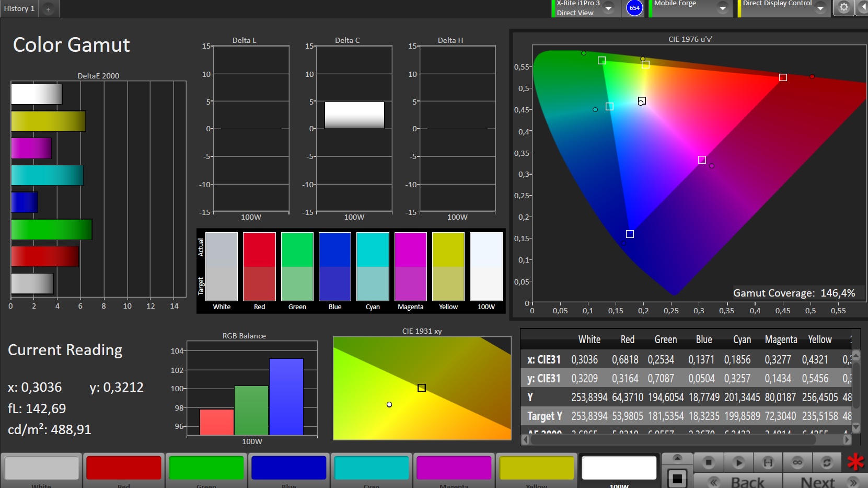Select the Red color patch swatch

point(124,468)
